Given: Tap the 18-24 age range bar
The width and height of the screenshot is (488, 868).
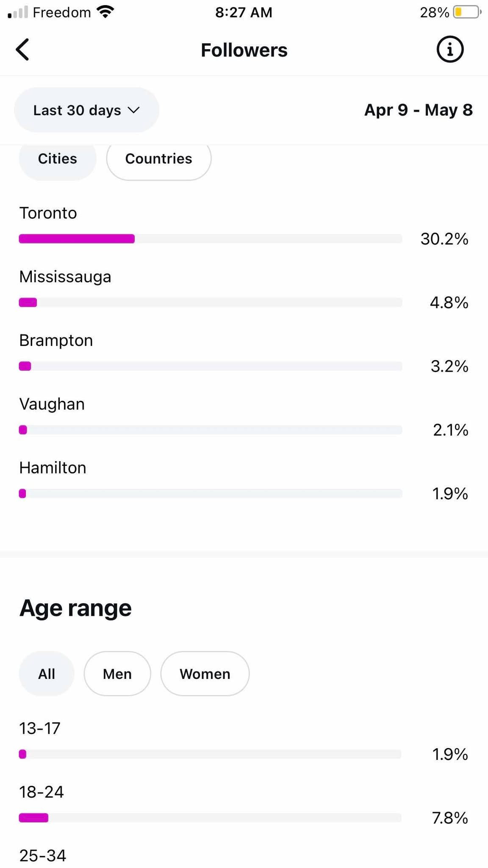Looking at the screenshot, I should [x=211, y=818].
